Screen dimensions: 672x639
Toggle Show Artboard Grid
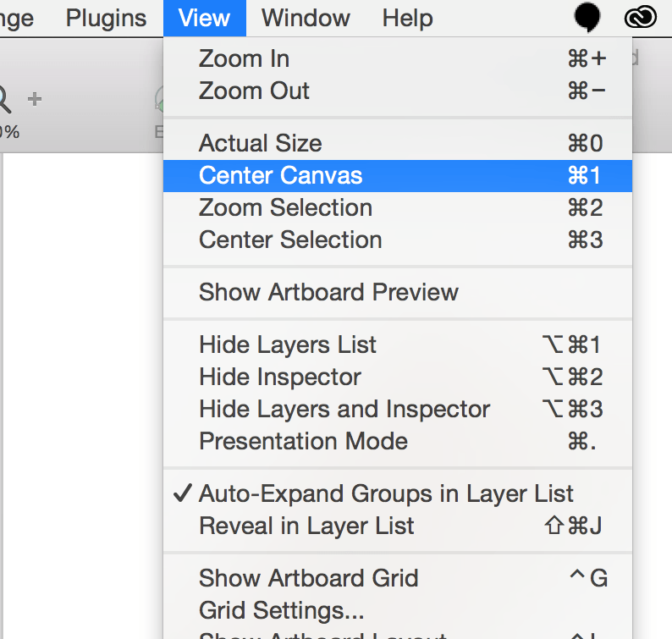point(309,579)
